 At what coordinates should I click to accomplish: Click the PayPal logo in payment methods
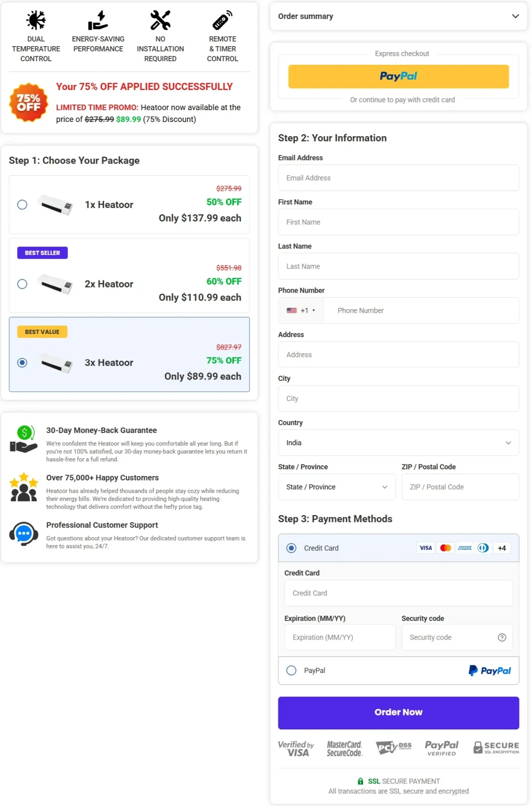pos(490,670)
